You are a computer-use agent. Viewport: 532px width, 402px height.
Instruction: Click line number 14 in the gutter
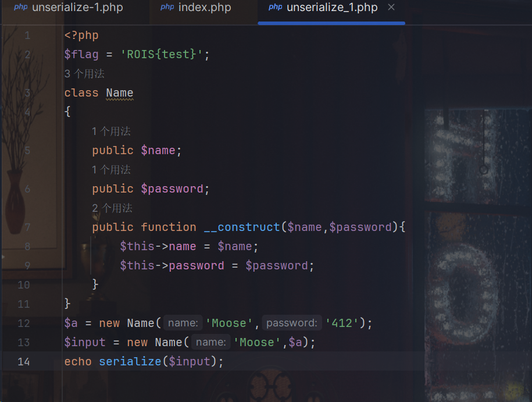click(x=23, y=361)
